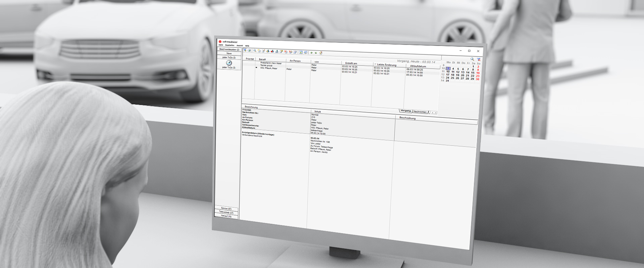Click the 'An Person: moritz' line
The width and height of the screenshot is (644, 268).
pyautogui.click(x=319, y=151)
